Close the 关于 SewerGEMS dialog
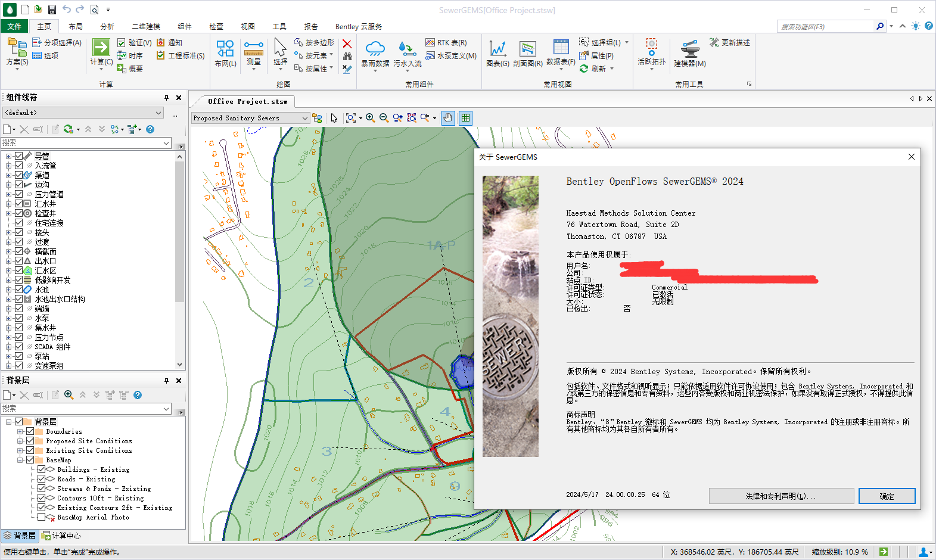The height and width of the screenshot is (560, 936). [911, 157]
